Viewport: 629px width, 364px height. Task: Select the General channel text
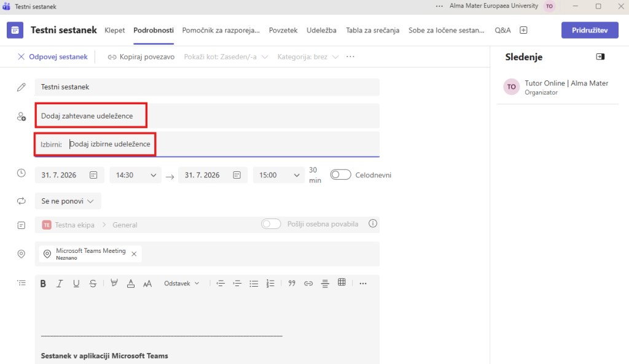click(125, 225)
